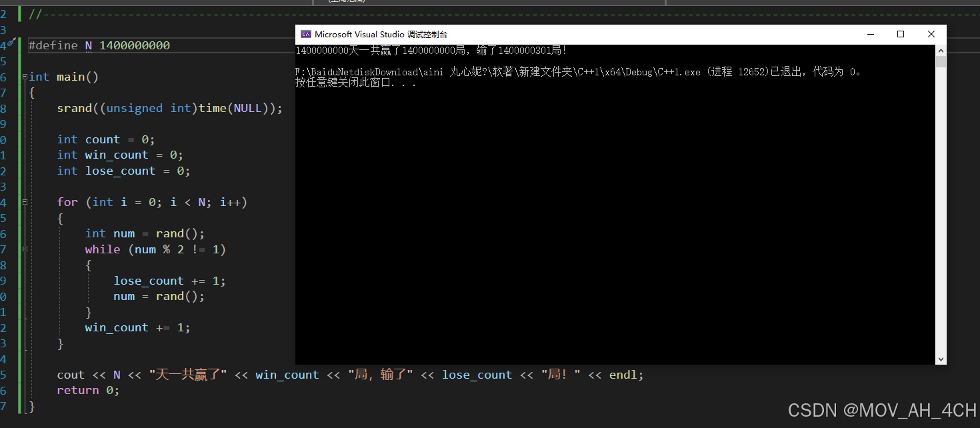Collapse the for loop code block
Screen dimensions: 980x428
[25, 202]
